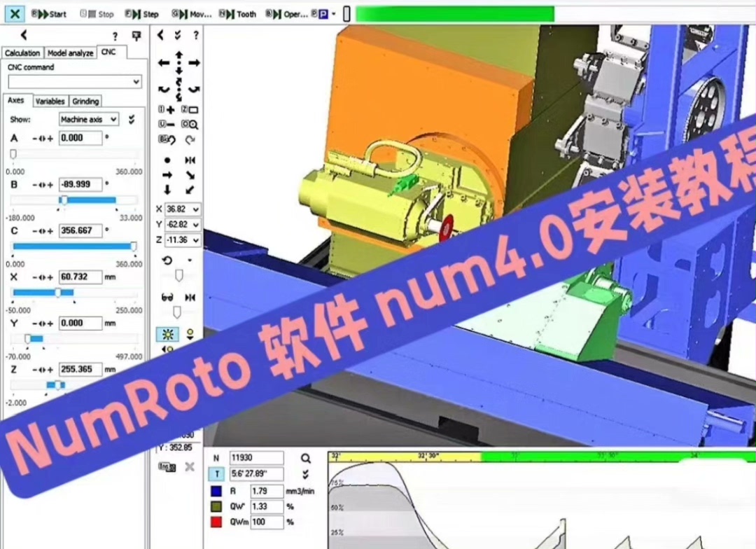Click the B axis slider handle
The height and width of the screenshot is (549, 756).
[63, 200]
